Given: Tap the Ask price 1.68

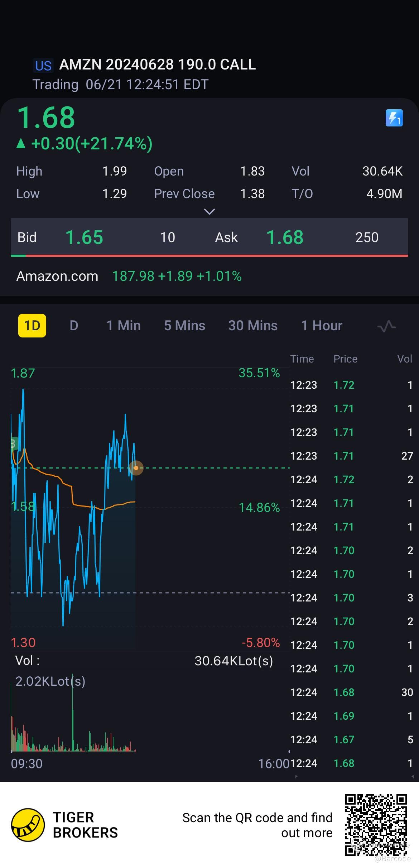Looking at the screenshot, I should pyautogui.click(x=285, y=237).
